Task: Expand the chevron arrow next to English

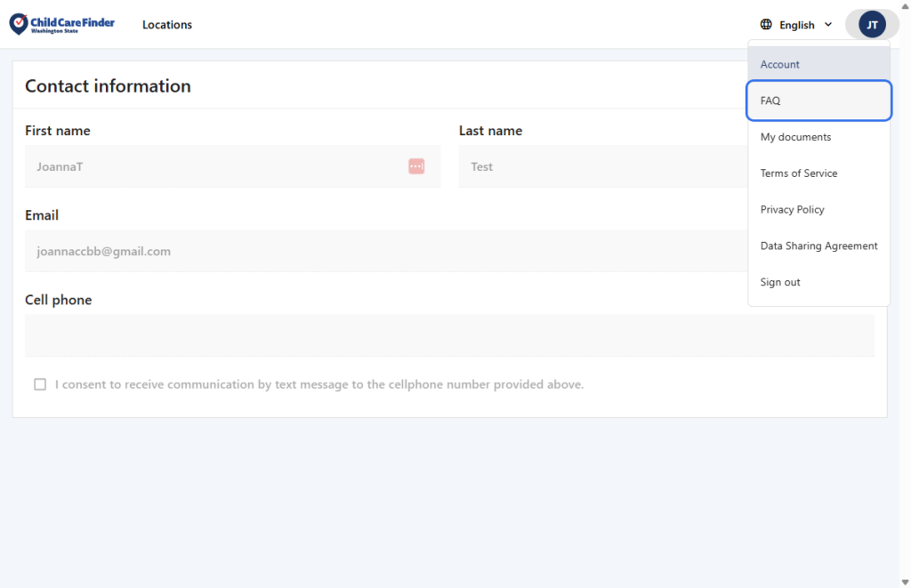Action: [828, 25]
